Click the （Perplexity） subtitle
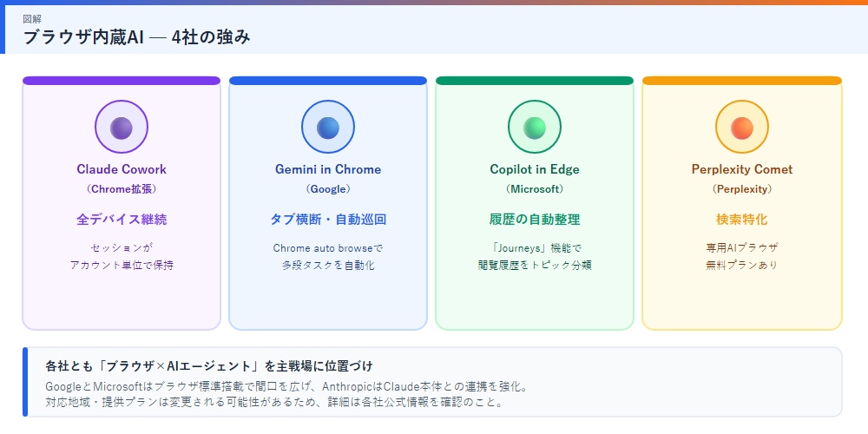The width and height of the screenshot is (868, 434). (x=742, y=188)
